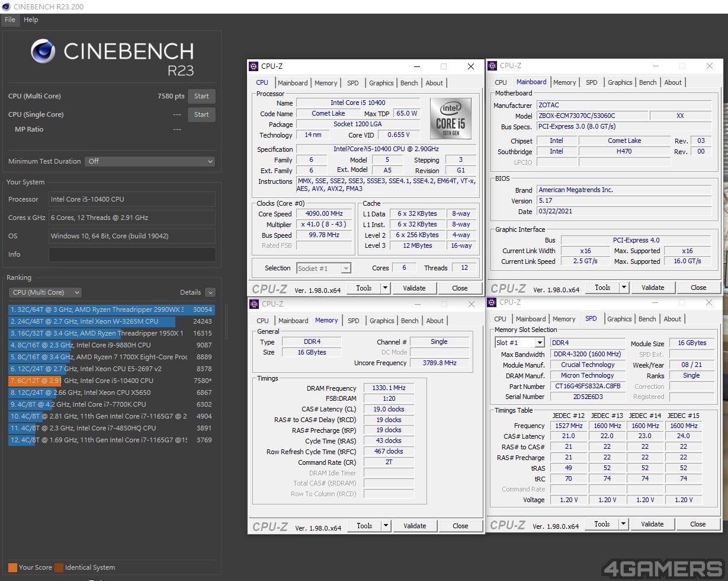Click Tools button in CPU tab window
Viewport: 728px width, 581px height.
(x=364, y=288)
